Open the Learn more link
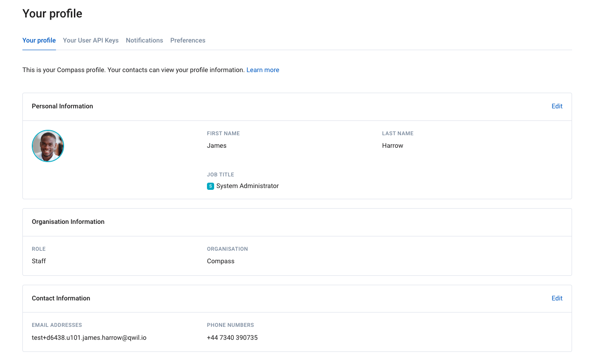The image size is (594, 364). 263,70
